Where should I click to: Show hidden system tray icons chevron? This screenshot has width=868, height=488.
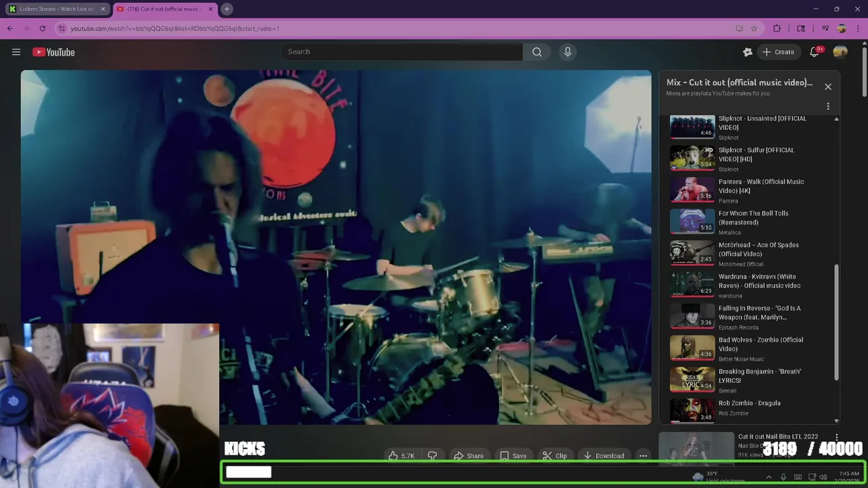point(768,477)
